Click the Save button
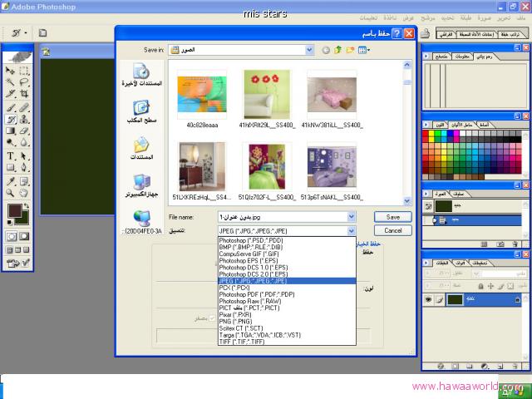Image resolution: width=532 pixels, height=399 pixels. (393, 216)
